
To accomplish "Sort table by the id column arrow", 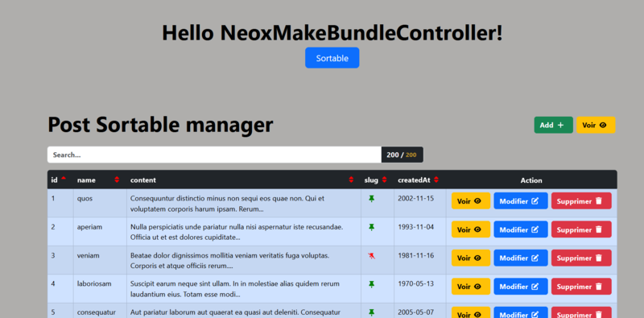I will point(64,179).
